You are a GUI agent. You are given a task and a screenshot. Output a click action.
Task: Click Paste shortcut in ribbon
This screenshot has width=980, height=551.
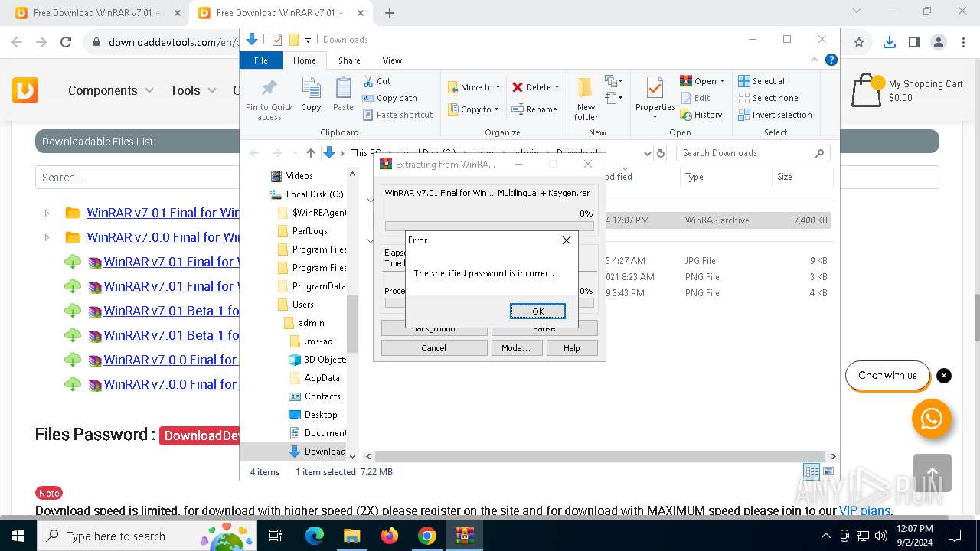(397, 115)
